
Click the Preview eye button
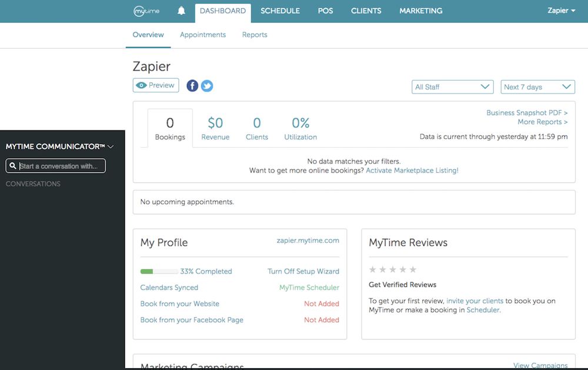pos(156,85)
